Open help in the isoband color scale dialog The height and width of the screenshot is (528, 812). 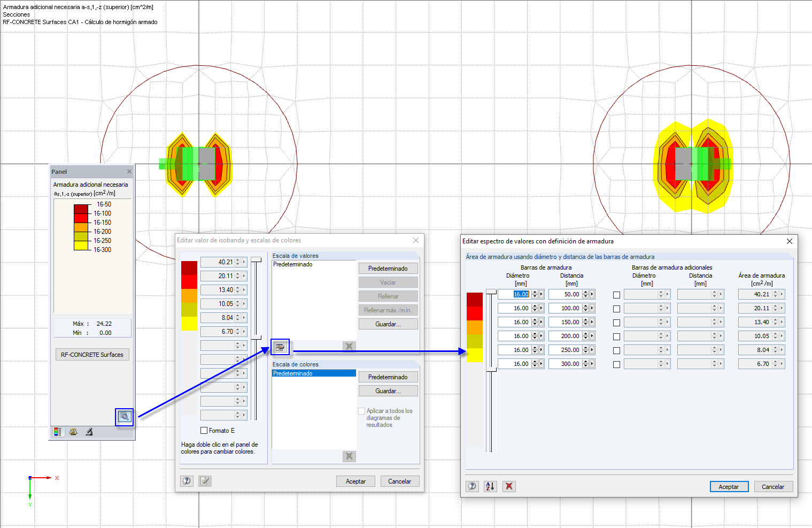187,481
